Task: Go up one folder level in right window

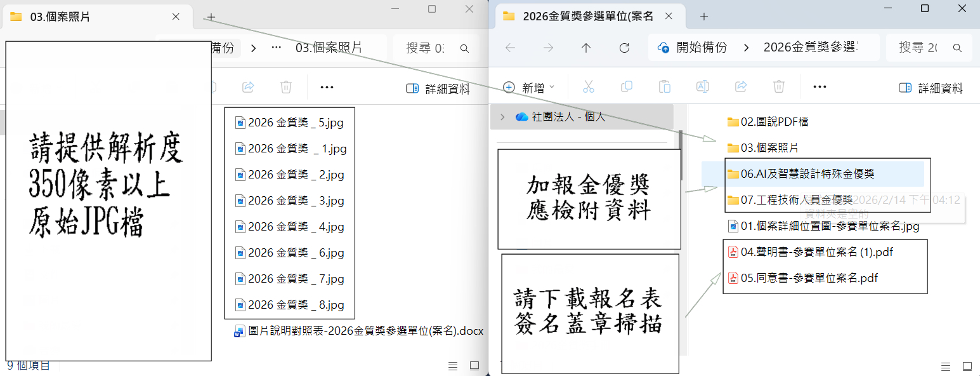Action: 586,48
